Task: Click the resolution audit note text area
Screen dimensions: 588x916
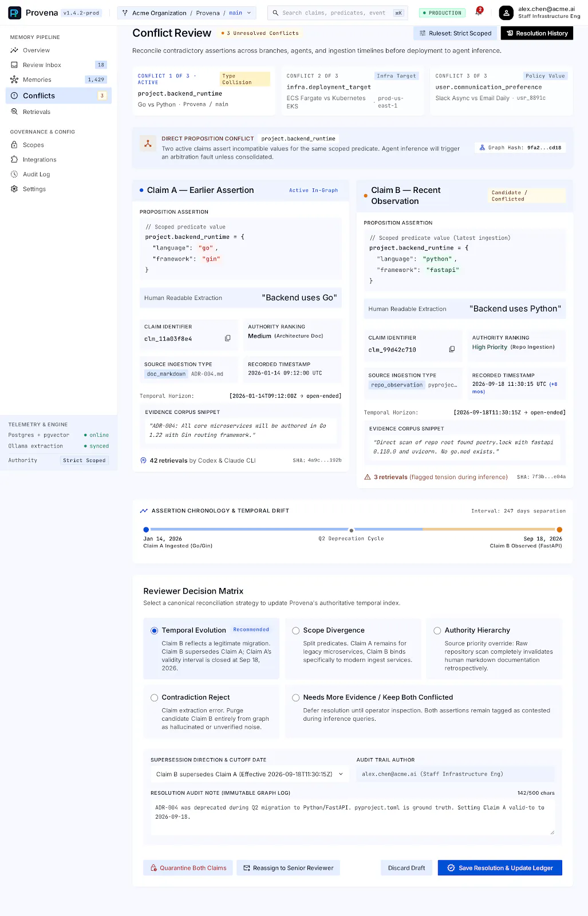Action: 353,818
